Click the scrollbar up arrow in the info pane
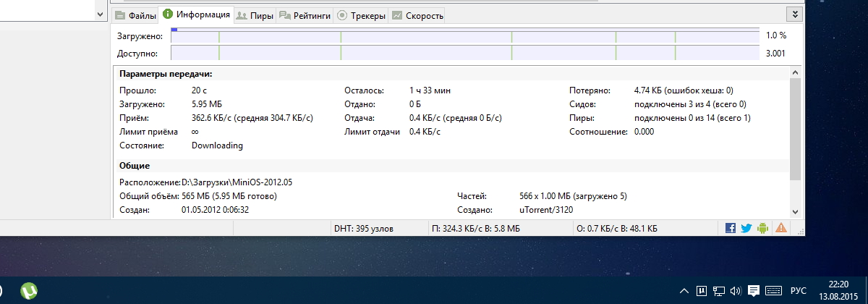 pyautogui.click(x=796, y=72)
